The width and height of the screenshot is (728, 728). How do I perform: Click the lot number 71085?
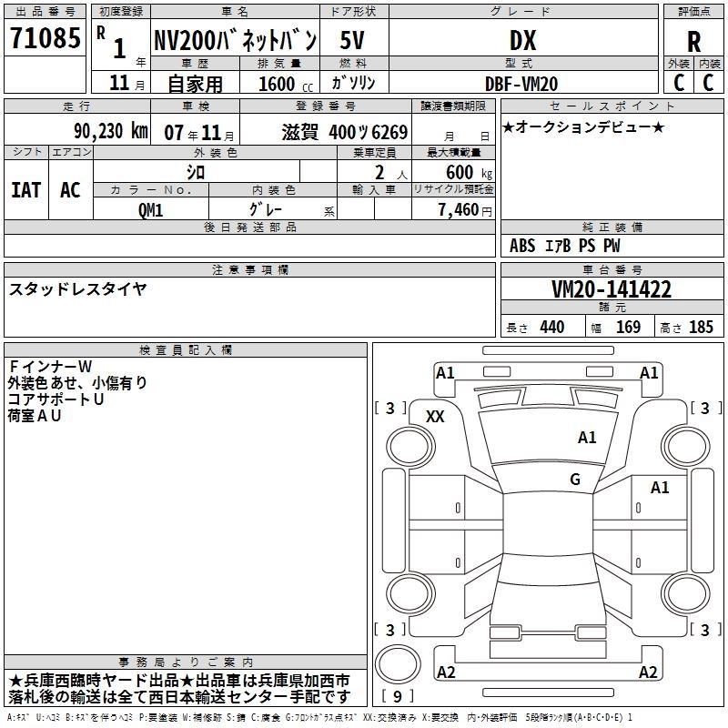[x=45, y=37]
